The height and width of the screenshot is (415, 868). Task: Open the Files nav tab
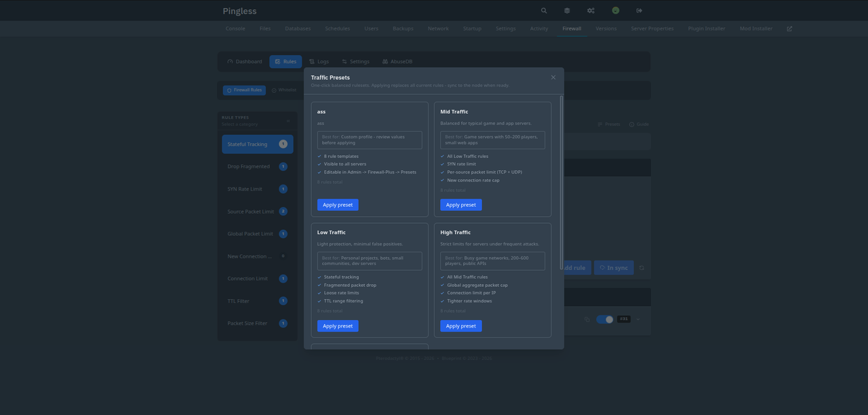click(x=265, y=28)
